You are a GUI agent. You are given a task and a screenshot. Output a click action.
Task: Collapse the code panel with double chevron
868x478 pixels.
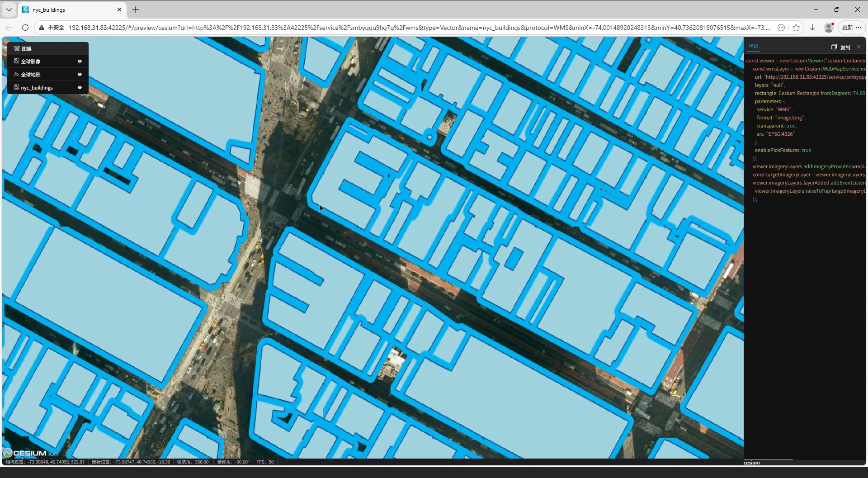pyautogui.click(x=859, y=47)
